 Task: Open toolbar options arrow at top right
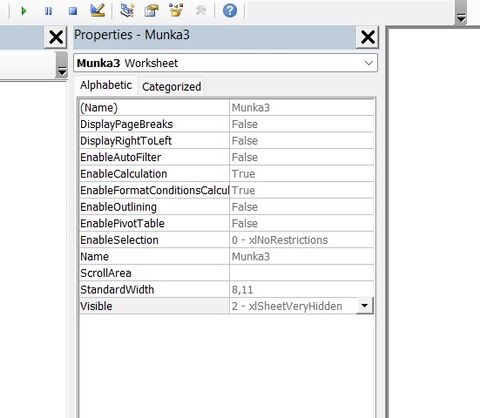pos(461,18)
